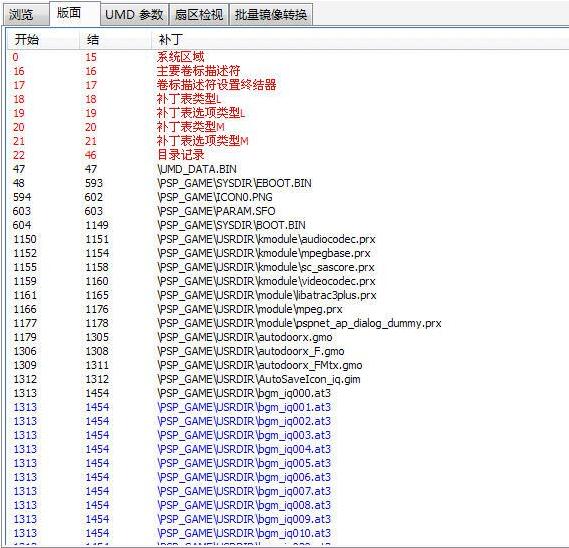Switch to 批量镜像转换 tab
This screenshot has width=569, height=548.
pyautogui.click(x=271, y=15)
